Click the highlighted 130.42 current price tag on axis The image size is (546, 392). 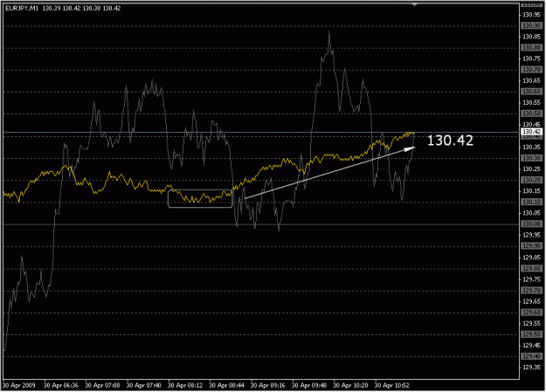click(531, 132)
